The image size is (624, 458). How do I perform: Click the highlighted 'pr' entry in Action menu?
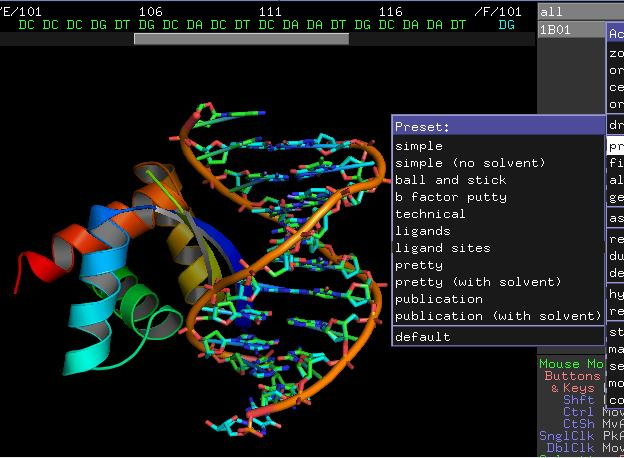616,146
